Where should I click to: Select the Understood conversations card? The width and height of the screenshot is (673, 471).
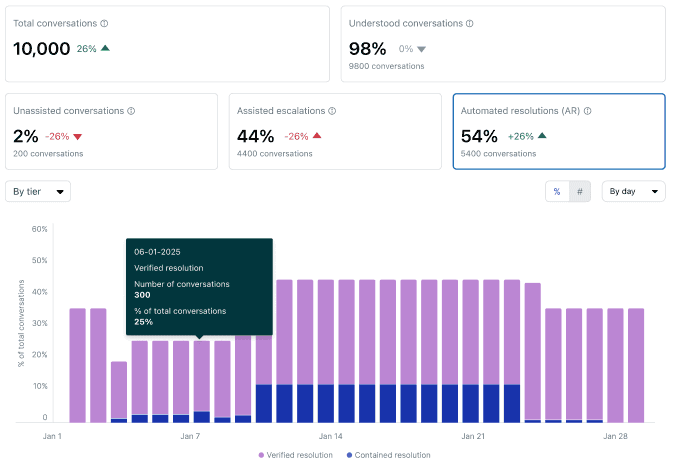point(503,44)
